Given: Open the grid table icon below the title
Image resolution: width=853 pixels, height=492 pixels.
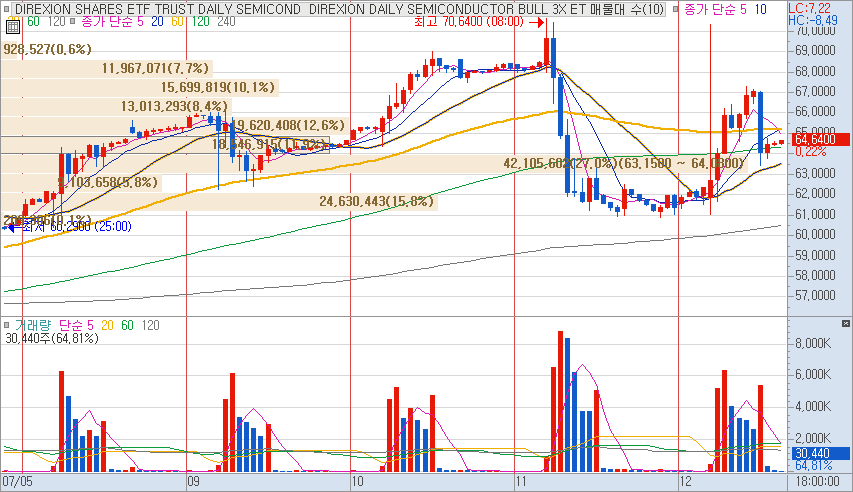Looking at the screenshot, I should tap(13, 27).
